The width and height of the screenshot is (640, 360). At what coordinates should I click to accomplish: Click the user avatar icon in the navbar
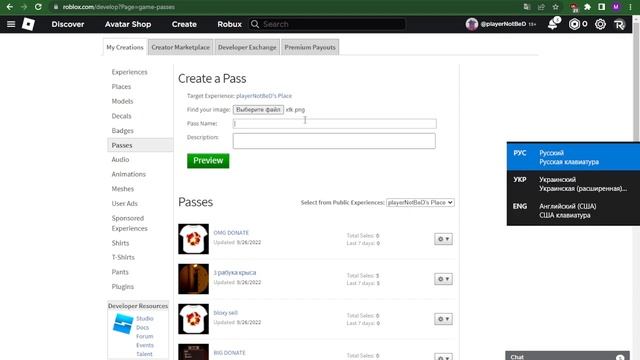(472, 24)
